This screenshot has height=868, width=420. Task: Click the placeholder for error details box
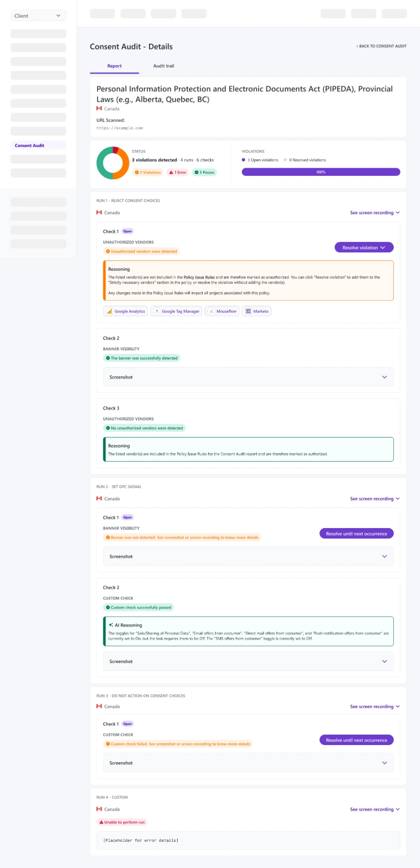pos(248,840)
